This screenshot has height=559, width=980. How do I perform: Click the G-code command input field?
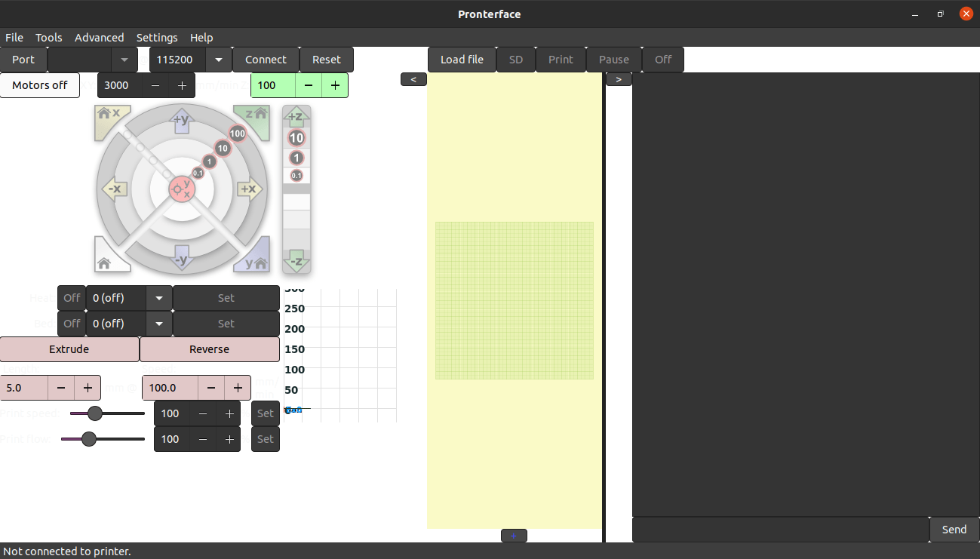point(781,530)
